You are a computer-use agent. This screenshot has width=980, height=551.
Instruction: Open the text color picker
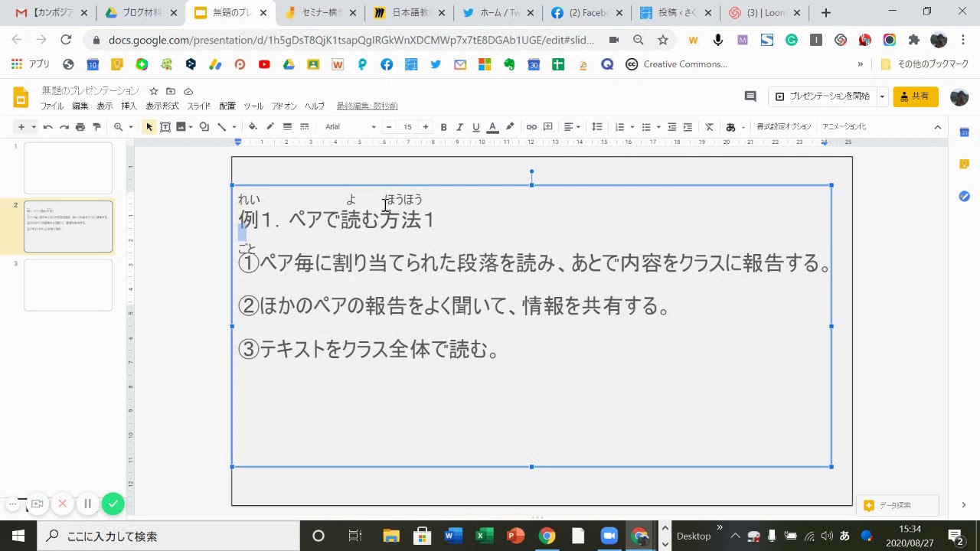click(x=492, y=127)
